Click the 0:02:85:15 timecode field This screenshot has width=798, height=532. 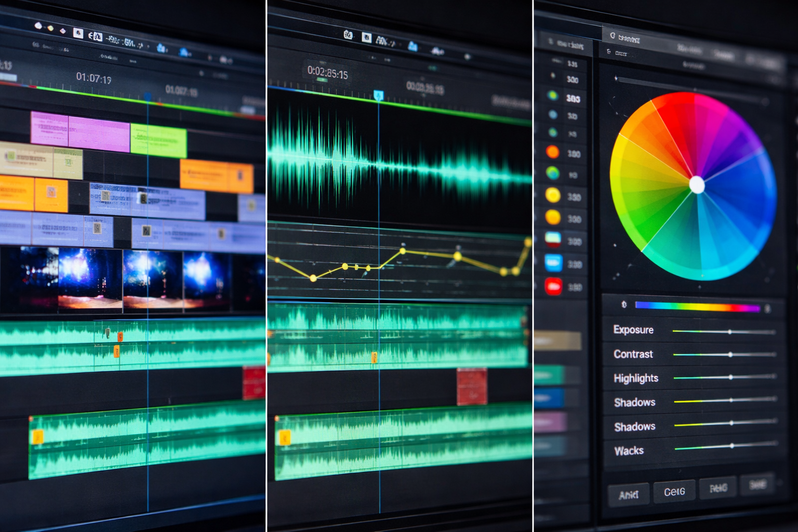click(x=327, y=72)
